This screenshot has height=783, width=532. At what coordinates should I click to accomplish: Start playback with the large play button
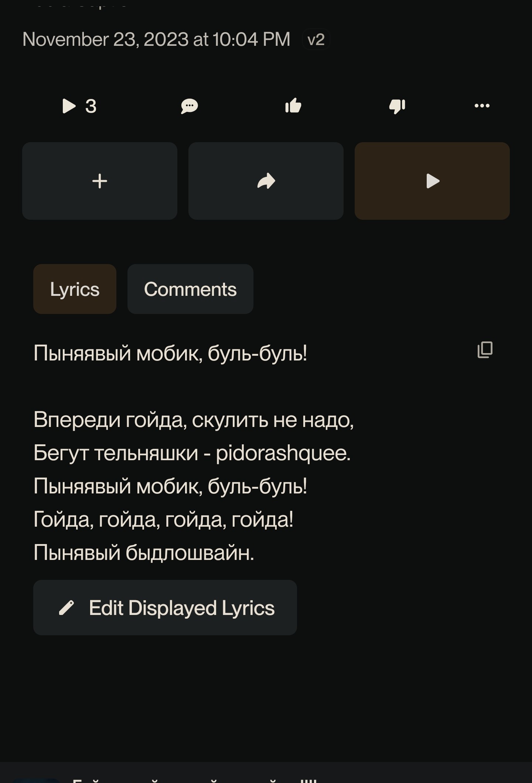[432, 181]
